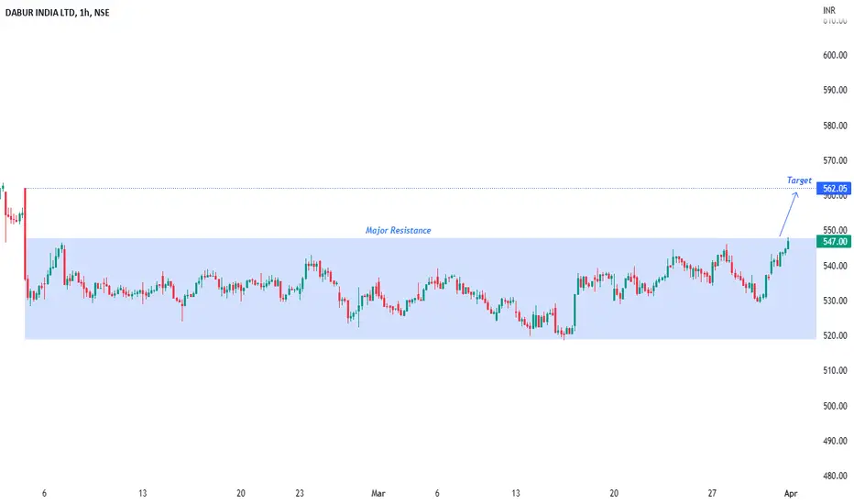The width and height of the screenshot is (854, 504).
Task: Click the large red candle at chart start
Action: 25,234
